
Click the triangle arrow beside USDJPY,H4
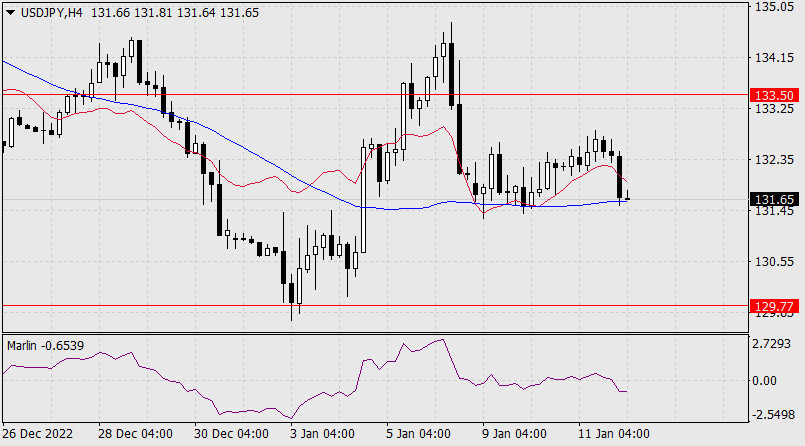pos(10,11)
